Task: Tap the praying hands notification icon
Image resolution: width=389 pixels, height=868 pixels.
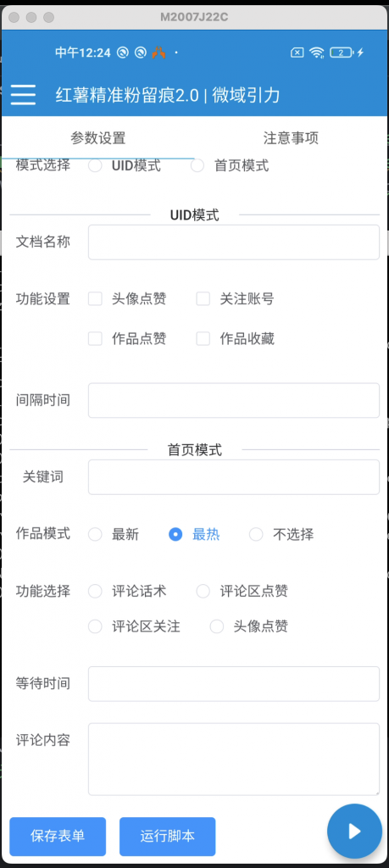Action: (x=158, y=53)
